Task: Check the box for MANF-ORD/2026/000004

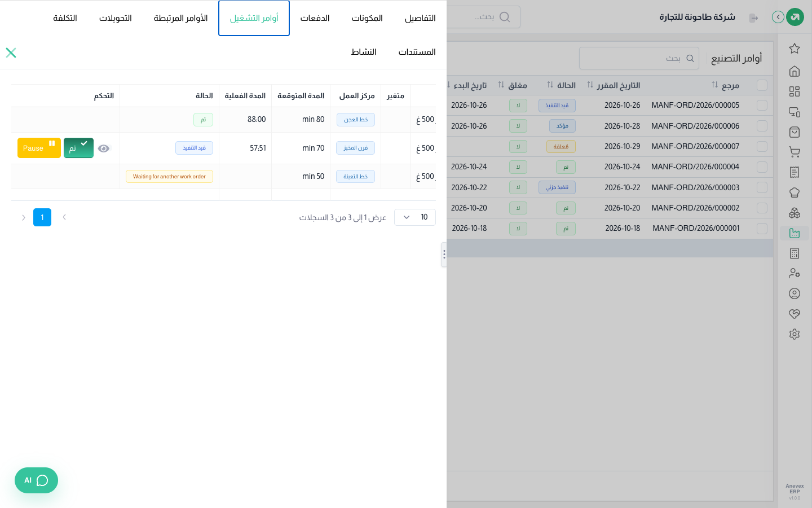Action: click(762, 167)
